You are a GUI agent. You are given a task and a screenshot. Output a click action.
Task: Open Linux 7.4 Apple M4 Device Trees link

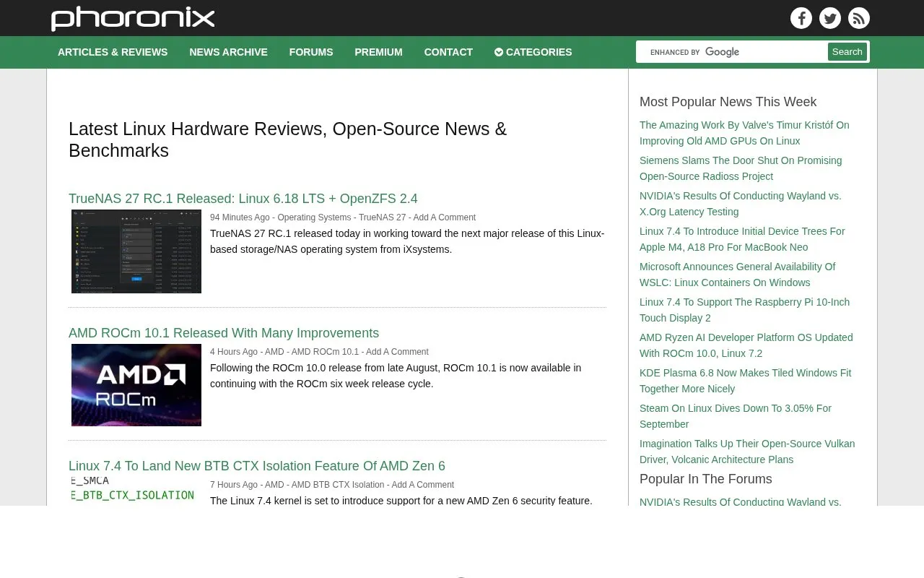pyautogui.click(x=742, y=239)
